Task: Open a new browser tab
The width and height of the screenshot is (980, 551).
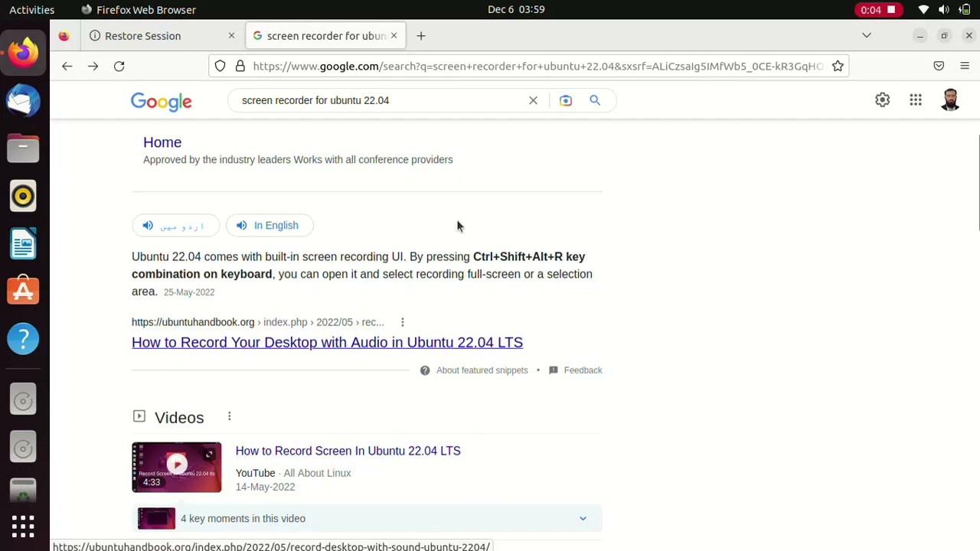Action: tap(421, 36)
